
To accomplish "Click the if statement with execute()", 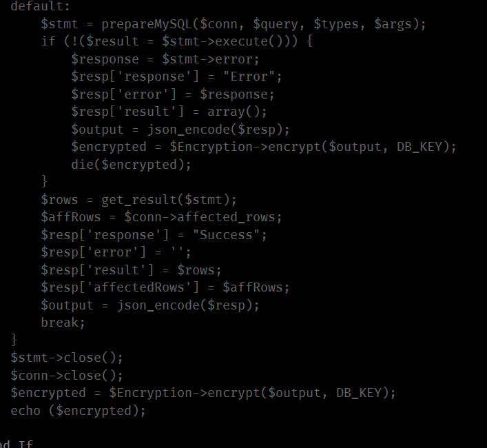I will tap(177, 41).
